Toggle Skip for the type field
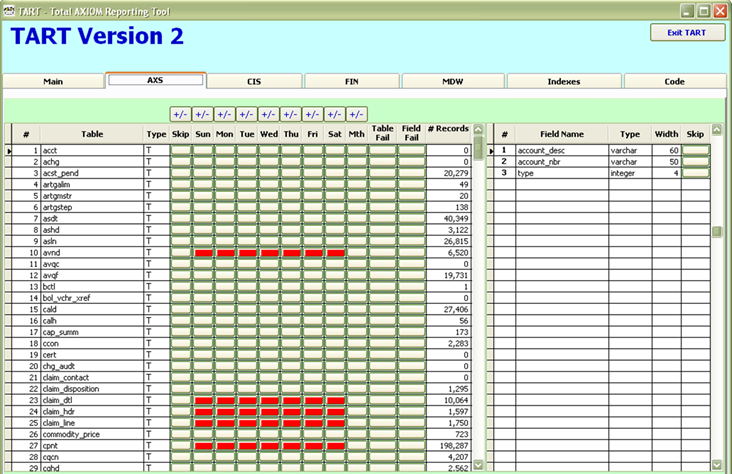This screenshot has height=474, width=732. click(696, 173)
